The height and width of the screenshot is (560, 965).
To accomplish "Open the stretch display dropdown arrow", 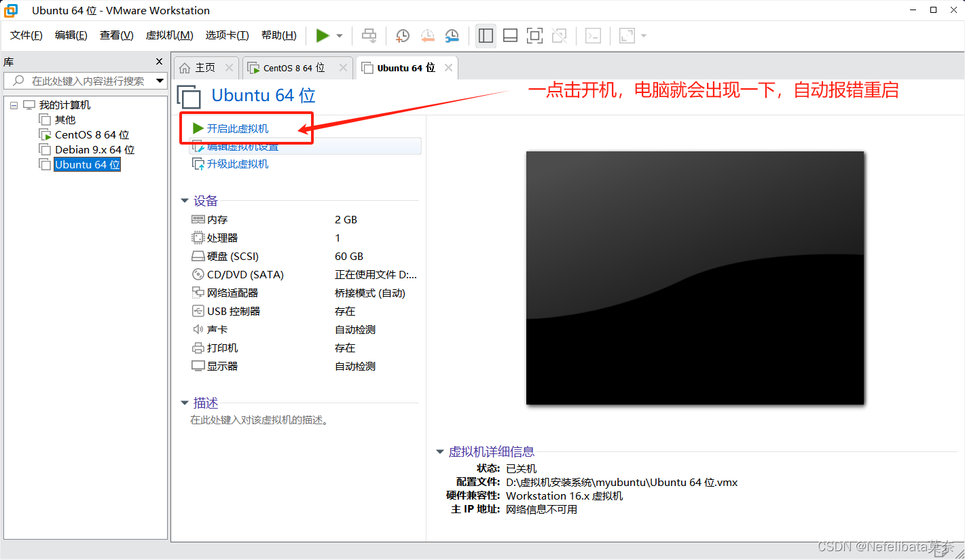I will (x=644, y=36).
